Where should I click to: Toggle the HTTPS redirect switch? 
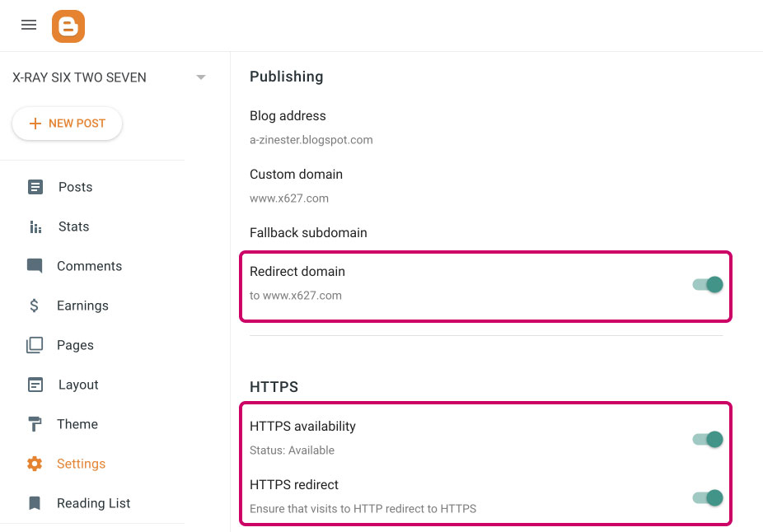[708, 498]
